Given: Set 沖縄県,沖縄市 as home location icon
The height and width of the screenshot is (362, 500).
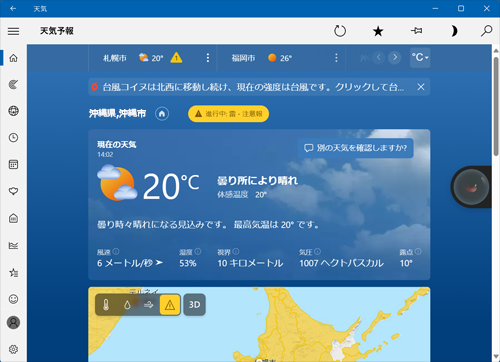Looking at the screenshot, I should [162, 114].
